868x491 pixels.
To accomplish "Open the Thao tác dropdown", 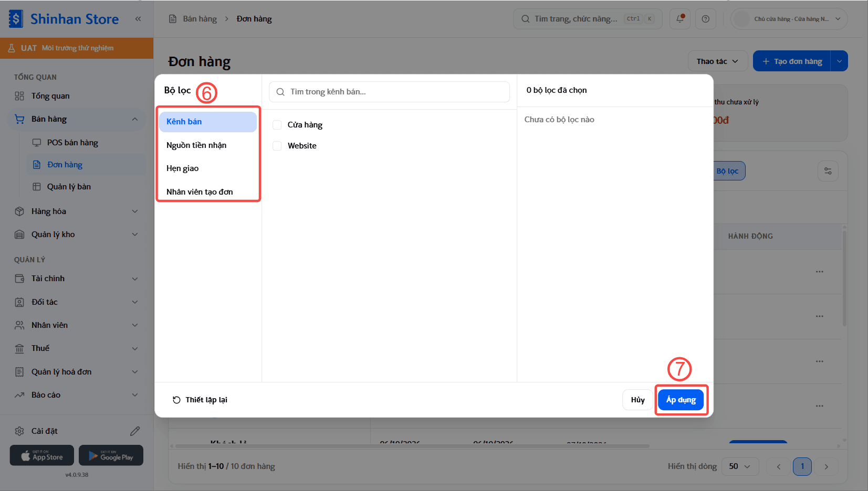I will click(x=717, y=61).
